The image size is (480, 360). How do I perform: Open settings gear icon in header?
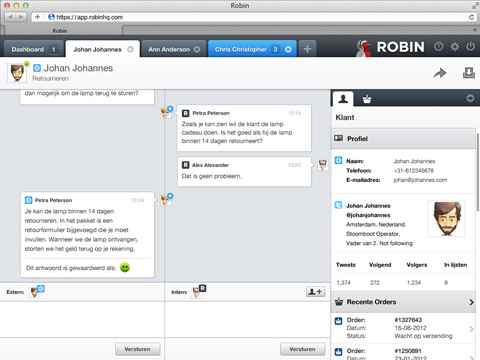point(455,47)
